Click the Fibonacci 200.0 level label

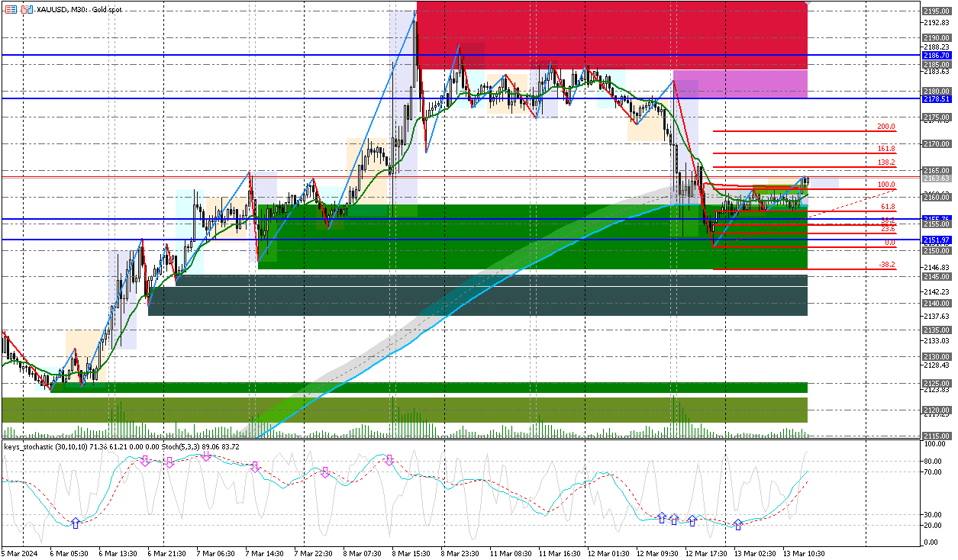[885, 127]
